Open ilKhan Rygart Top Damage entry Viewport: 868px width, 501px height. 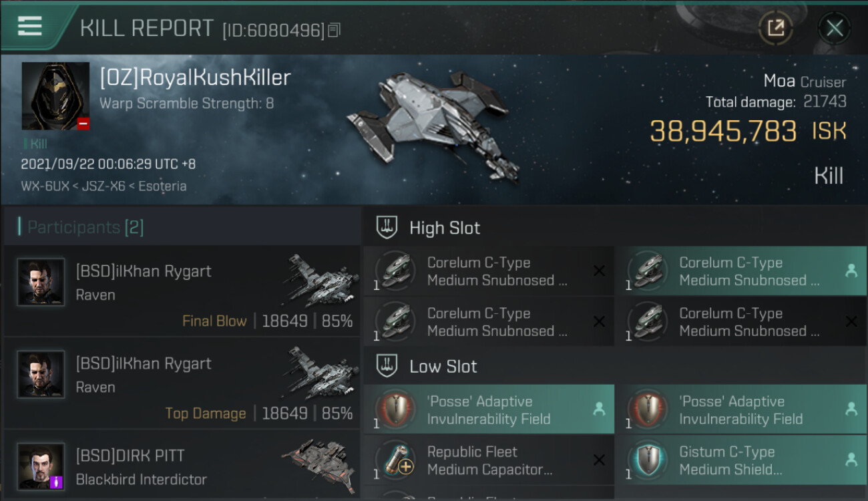coord(182,383)
